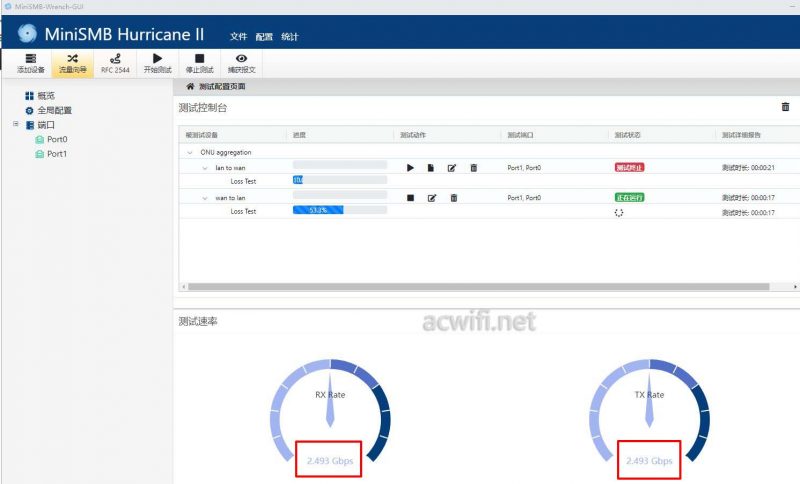
Task: Edit the wan to lan test
Action: pos(432,198)
